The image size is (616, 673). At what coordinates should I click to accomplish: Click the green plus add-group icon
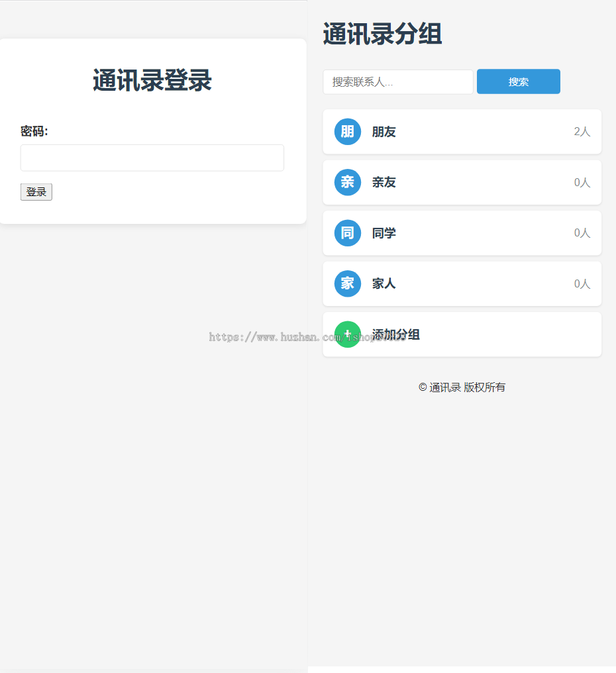click(x=347, y=335)
